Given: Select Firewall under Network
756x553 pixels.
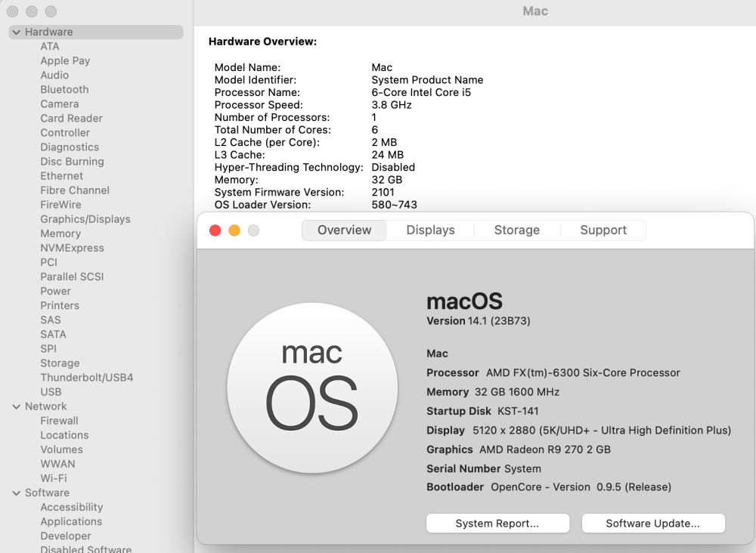Looking at the screenshot, I should click(59, 421).
